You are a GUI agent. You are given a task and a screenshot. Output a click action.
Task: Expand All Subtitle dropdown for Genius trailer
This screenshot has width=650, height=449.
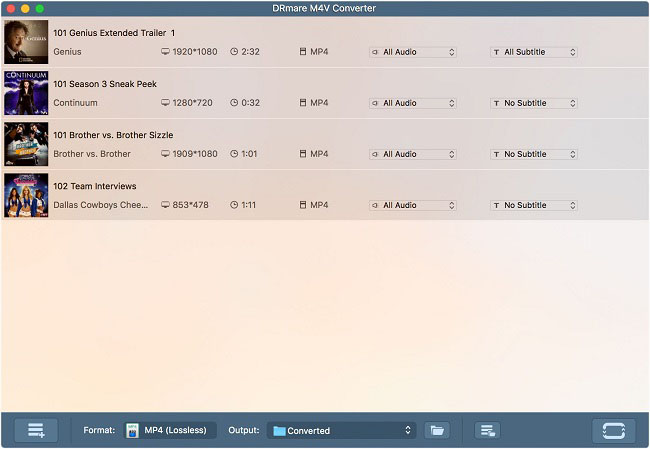[x=534, y=52]
